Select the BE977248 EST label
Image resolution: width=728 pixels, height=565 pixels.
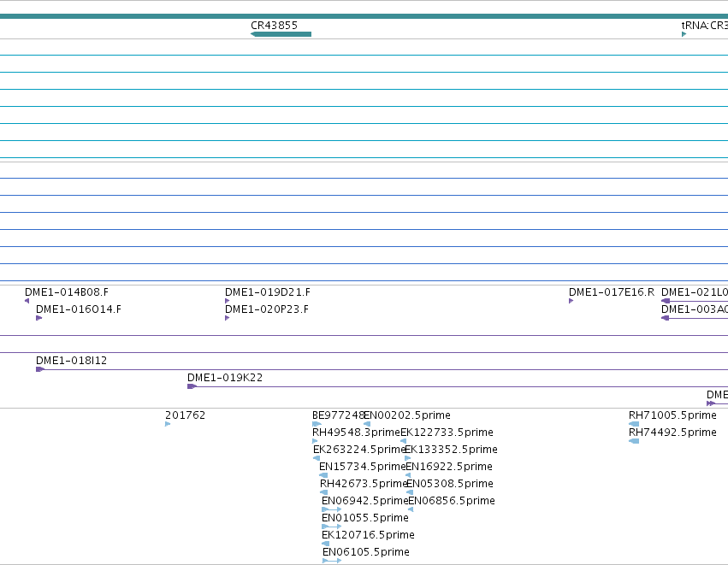pos(338,415)
